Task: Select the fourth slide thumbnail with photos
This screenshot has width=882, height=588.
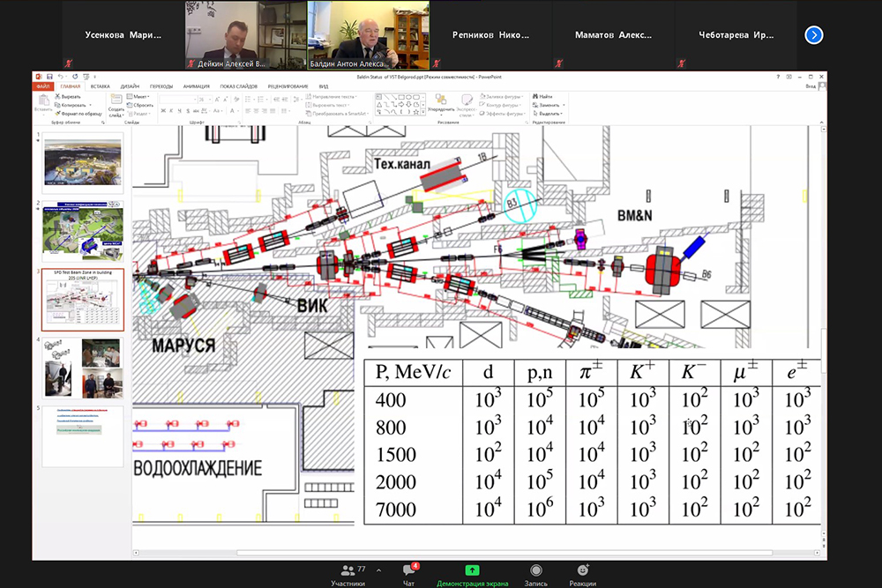Action: 84,368
